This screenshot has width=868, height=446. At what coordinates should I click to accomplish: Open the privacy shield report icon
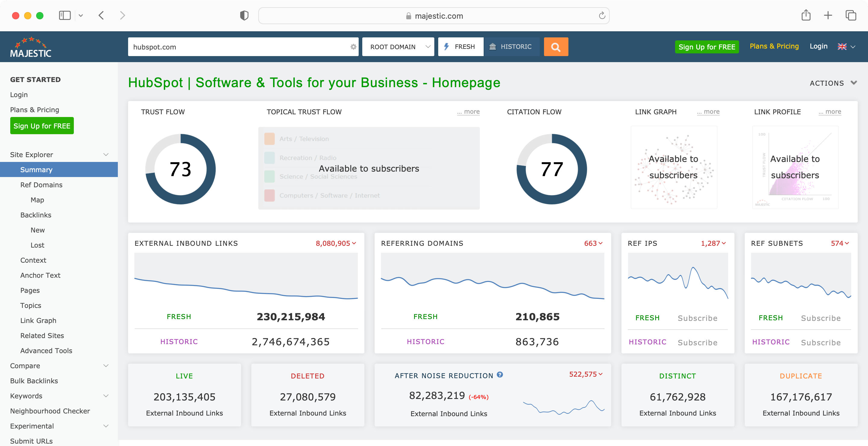(x=244, y=15)
